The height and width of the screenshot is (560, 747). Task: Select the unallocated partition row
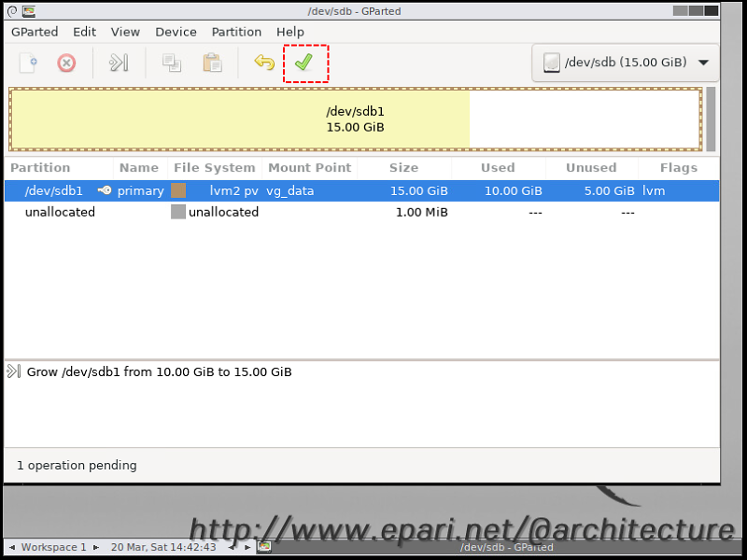point(361,212)
